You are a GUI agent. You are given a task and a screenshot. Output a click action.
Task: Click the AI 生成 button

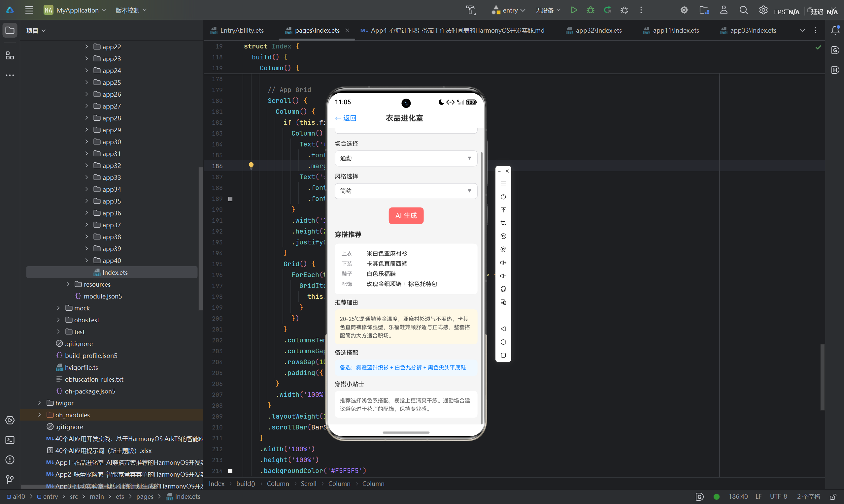[406, 216]
